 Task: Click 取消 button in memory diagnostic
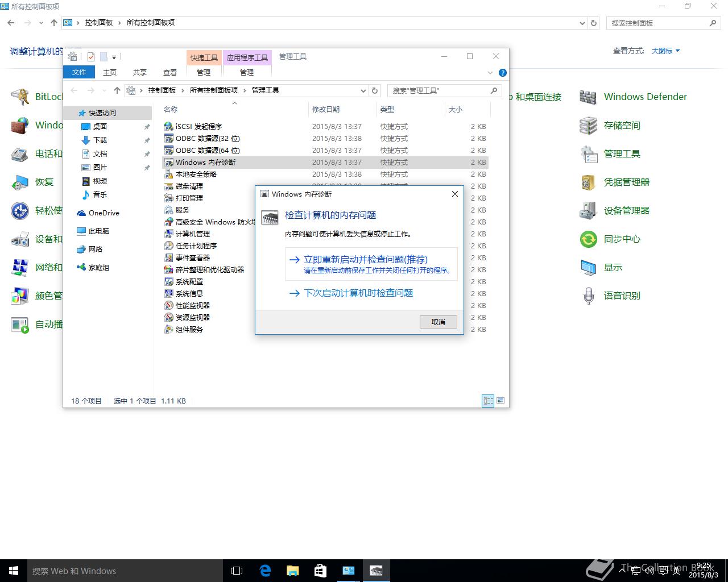click(439, 322)
